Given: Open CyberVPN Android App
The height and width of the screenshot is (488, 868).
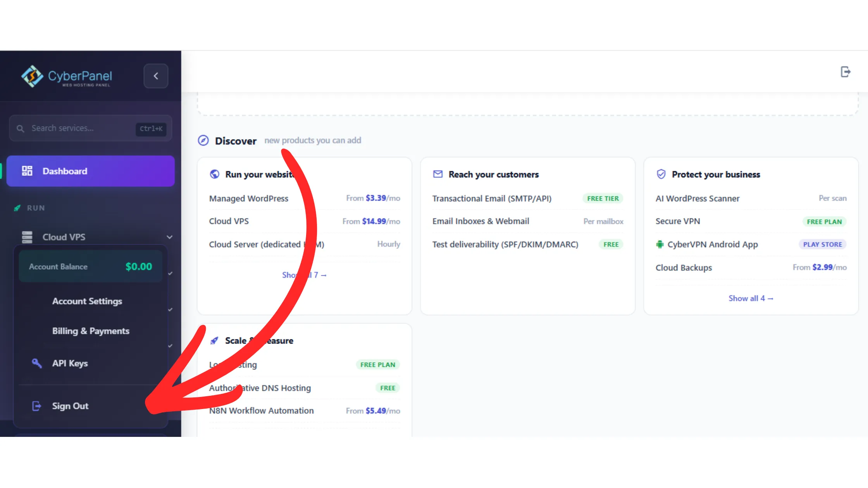Looking at the screenshot, I should [x=713, y=244].
